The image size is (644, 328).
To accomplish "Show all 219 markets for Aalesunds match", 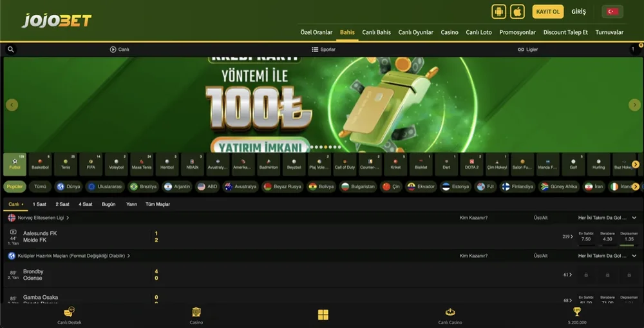I will point(567,236).
